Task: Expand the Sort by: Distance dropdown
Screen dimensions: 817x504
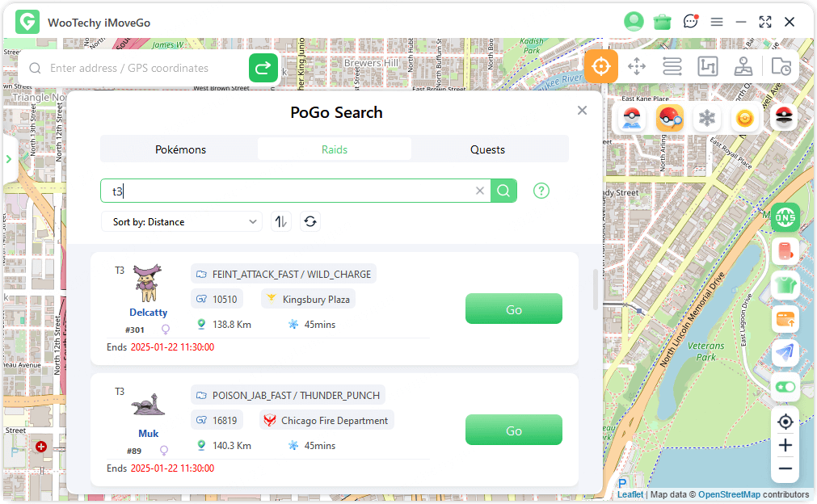Action: point(182,221)
